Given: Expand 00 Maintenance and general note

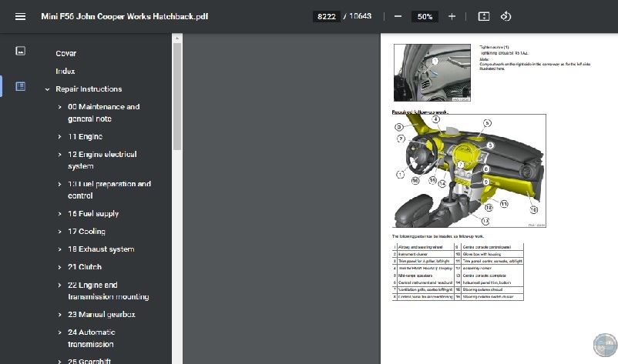Looking at the screenshot, I should click(x=59, y=107).
